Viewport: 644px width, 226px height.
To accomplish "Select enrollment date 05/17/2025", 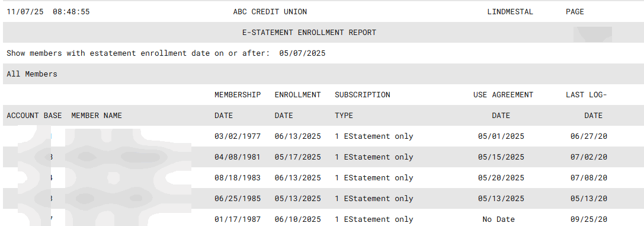I will 298,157.
